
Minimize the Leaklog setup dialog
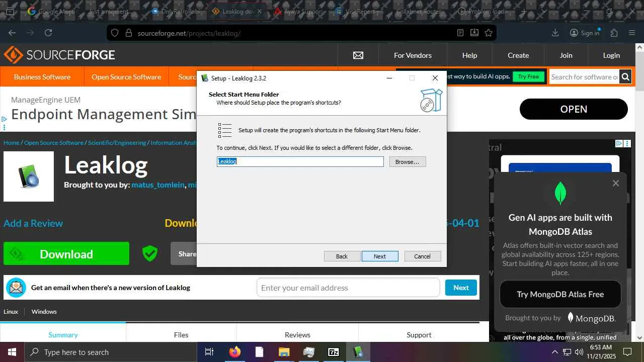pyautogui.click(x=389, y=78)
